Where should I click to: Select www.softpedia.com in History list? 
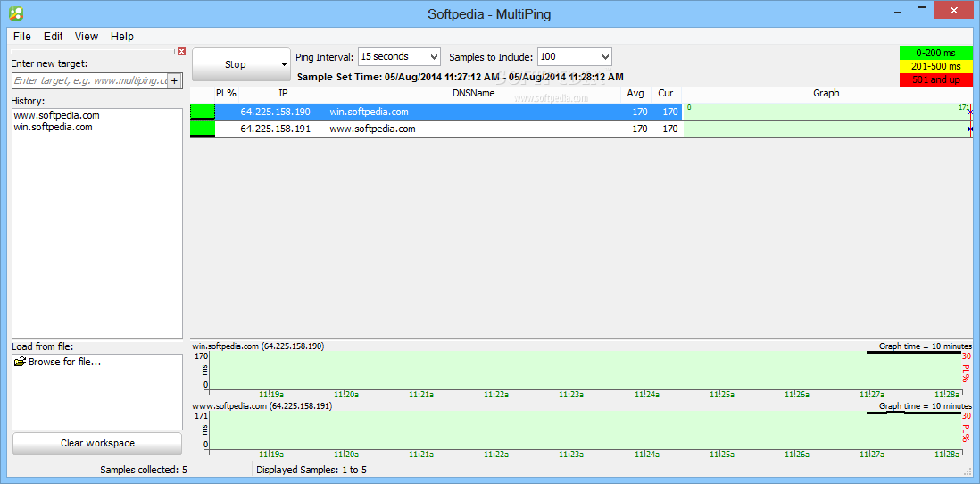(56, 116)
